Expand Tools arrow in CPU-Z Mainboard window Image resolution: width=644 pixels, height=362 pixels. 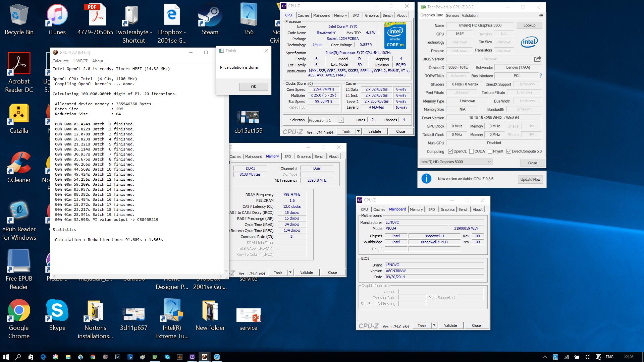pos(434,325)
